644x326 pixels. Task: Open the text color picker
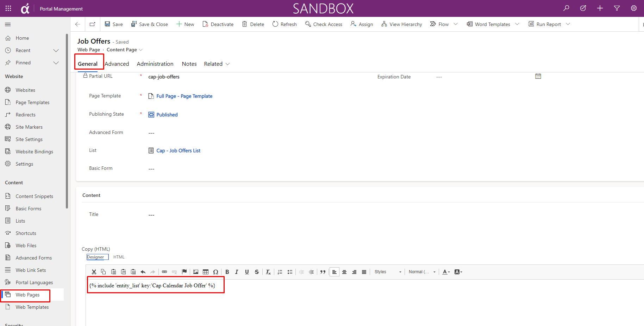446,272
